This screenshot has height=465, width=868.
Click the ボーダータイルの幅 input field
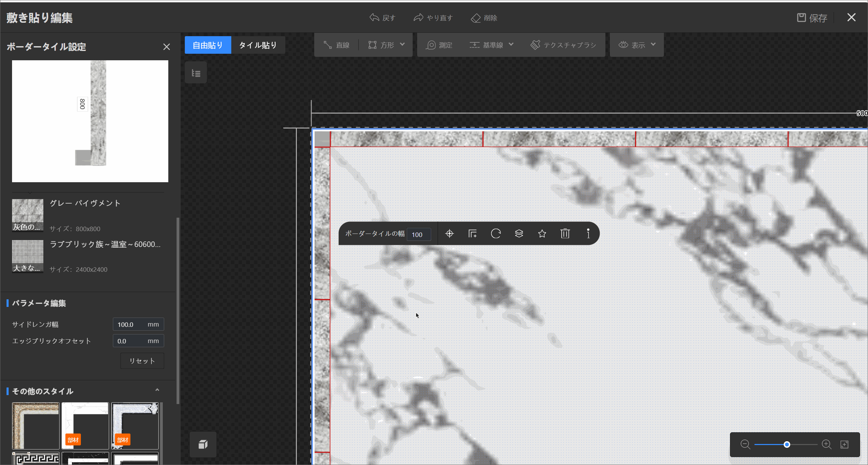click(x=419, y=235)
